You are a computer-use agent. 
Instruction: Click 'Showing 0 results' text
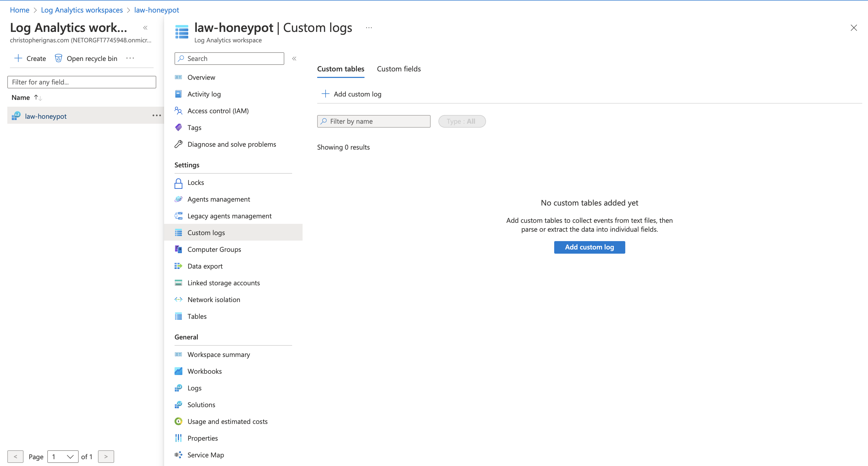tap(343, 147)
